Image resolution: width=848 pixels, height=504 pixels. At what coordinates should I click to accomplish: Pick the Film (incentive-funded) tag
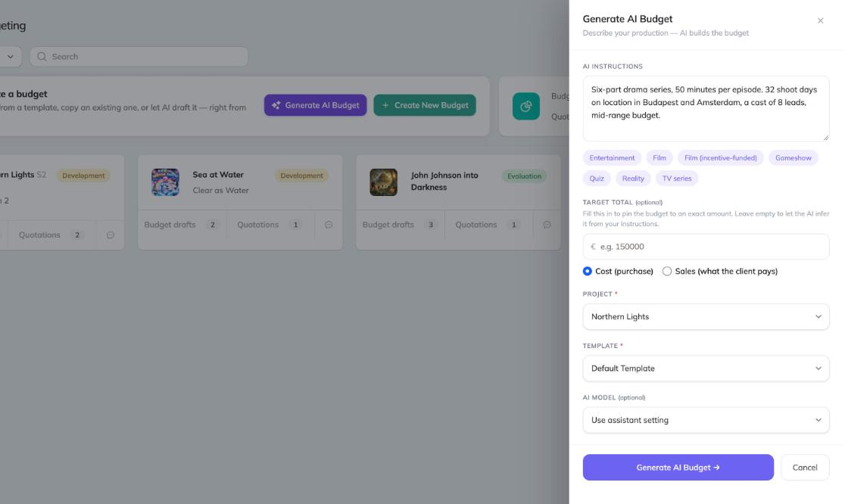click(x=720, y=158)
